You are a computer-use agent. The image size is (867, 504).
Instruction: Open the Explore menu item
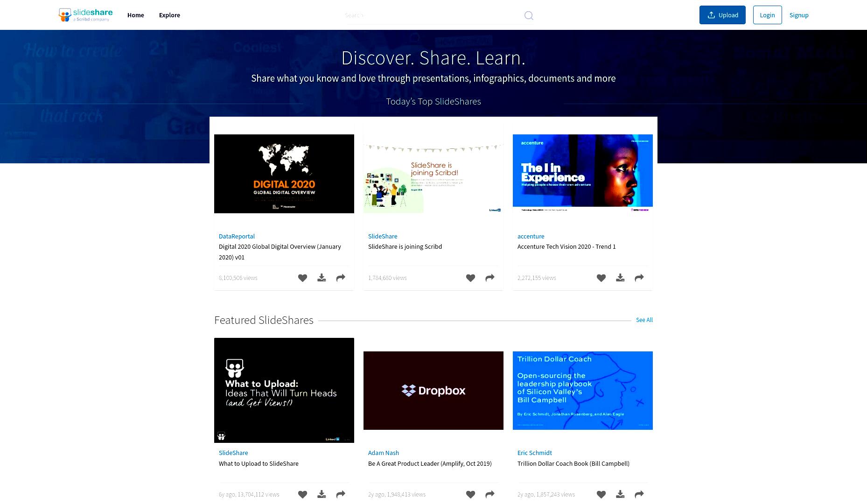pos(169,15)
